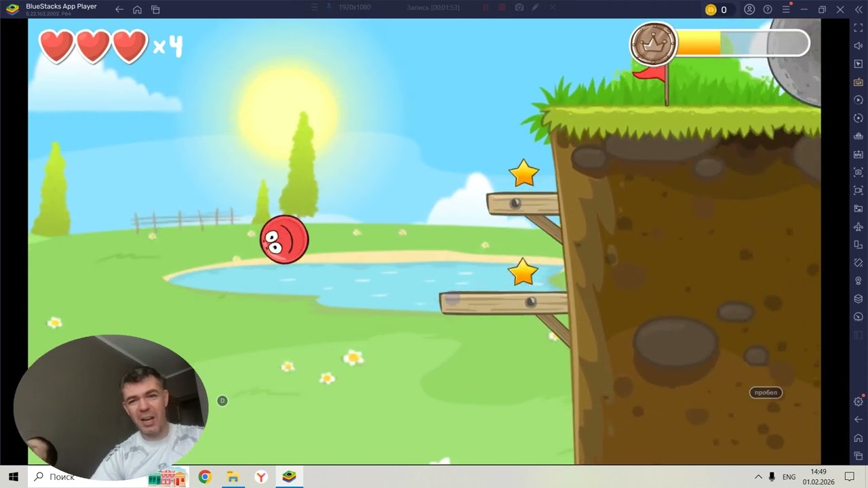Toggle full screen from BlueStacks side toolbar
868x488 pixels.
[858, 27]
